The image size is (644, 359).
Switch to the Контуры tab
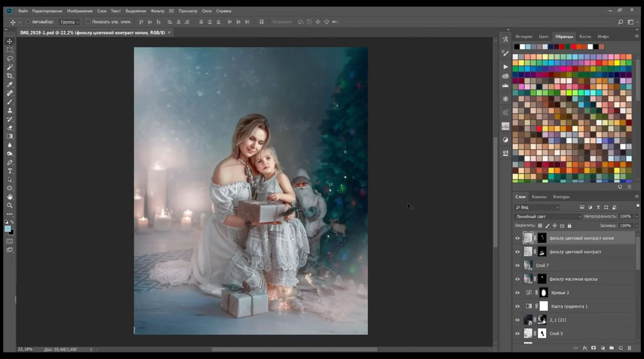[561, 197]
